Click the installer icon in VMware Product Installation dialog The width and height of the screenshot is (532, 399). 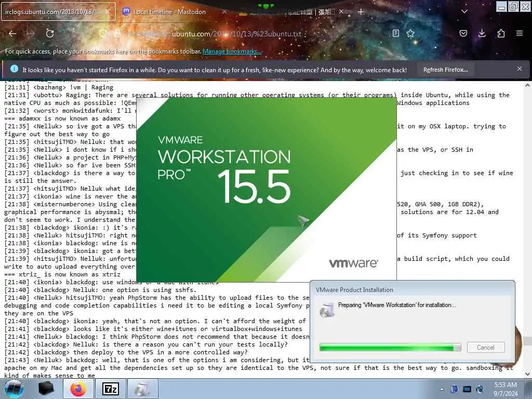tap(327, 310)
